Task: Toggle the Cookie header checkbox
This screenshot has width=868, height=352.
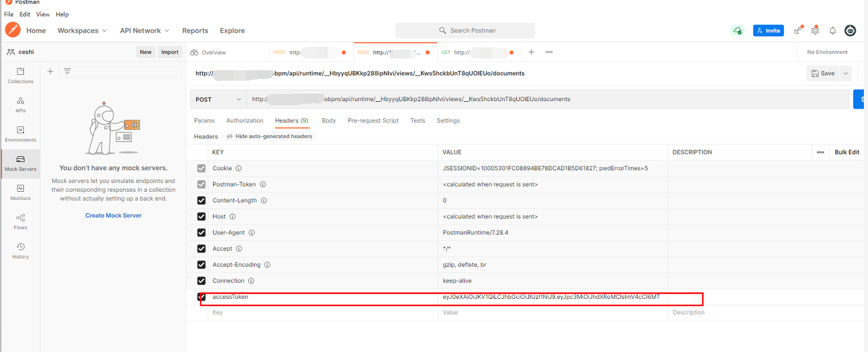Action: click(x=201, y=168)
